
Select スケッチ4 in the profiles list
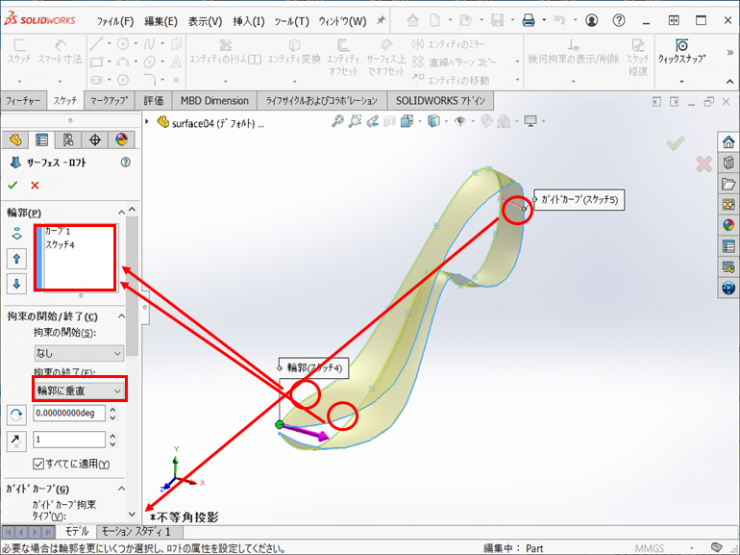click(x=60, y=244)
